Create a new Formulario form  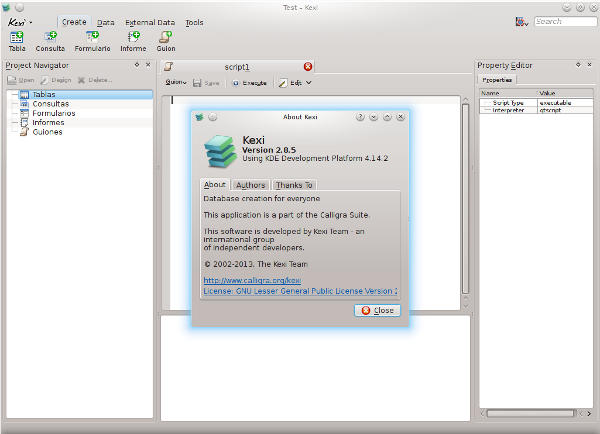tap(92, 41)
